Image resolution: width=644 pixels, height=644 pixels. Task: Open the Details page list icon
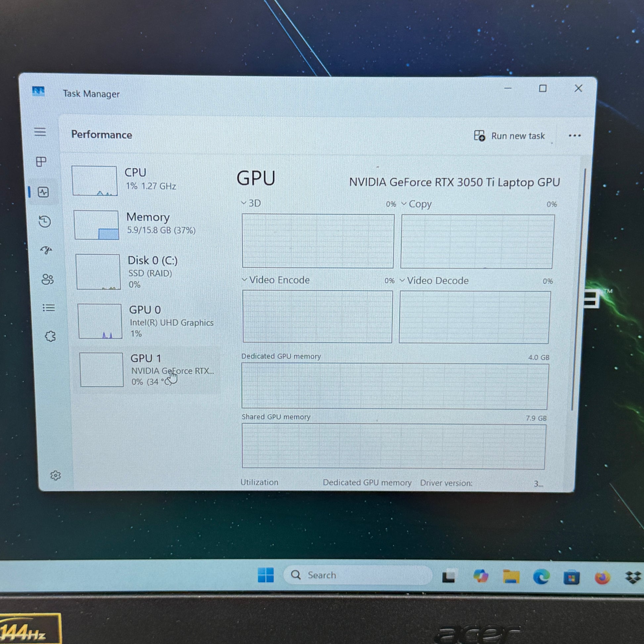click(x=49, y=308)
